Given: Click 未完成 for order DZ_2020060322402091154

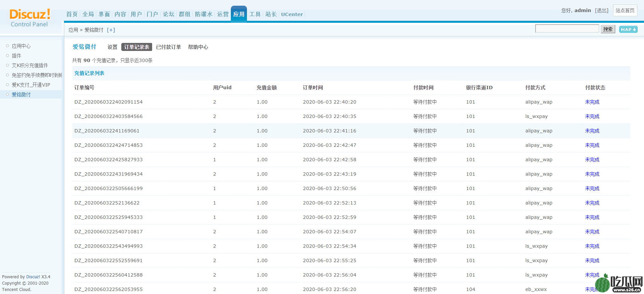Looking at the screenshot, I should coord(592,102).
